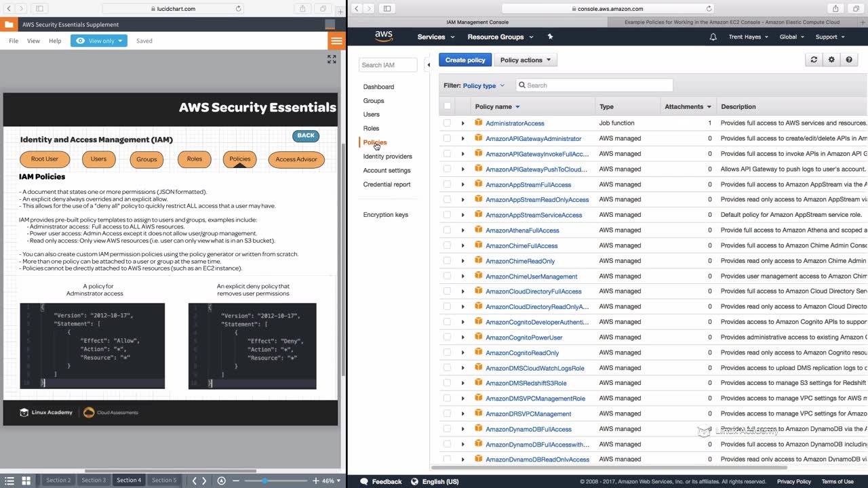Open the View only dropdown in Lucidchart
Screen dimensions: 868x488
tap(99, 41)
